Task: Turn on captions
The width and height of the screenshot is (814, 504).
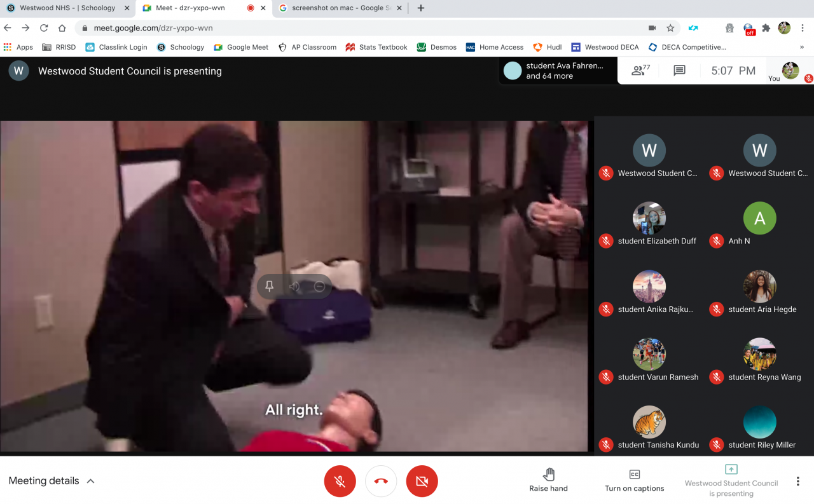Action: (x=635, y=480)
